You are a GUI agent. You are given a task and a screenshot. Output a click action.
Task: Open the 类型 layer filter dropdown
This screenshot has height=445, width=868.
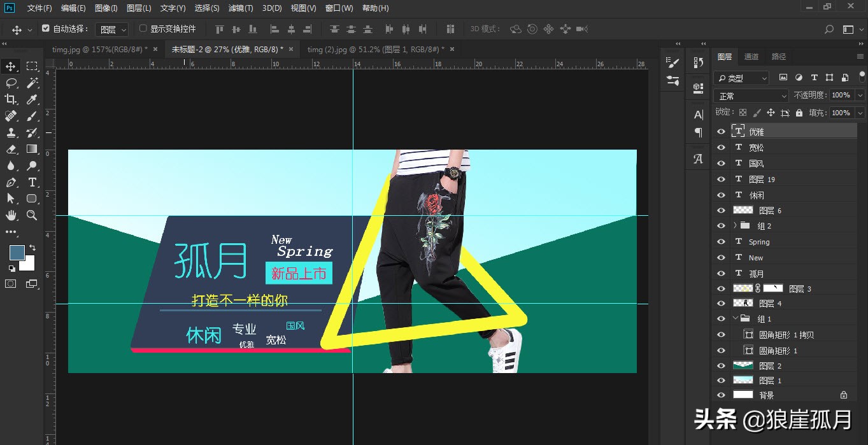coord(741,77)
